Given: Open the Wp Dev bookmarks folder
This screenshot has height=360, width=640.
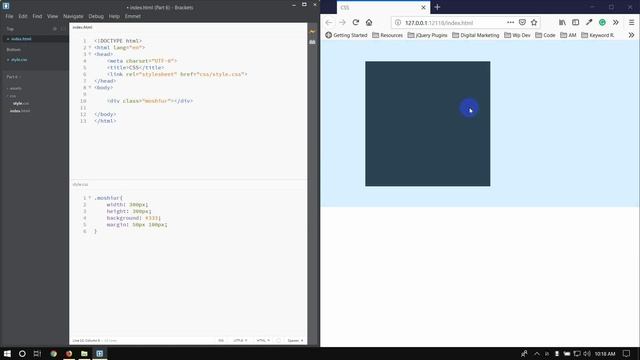Looking at the screenshot, I should click(518, 36).
